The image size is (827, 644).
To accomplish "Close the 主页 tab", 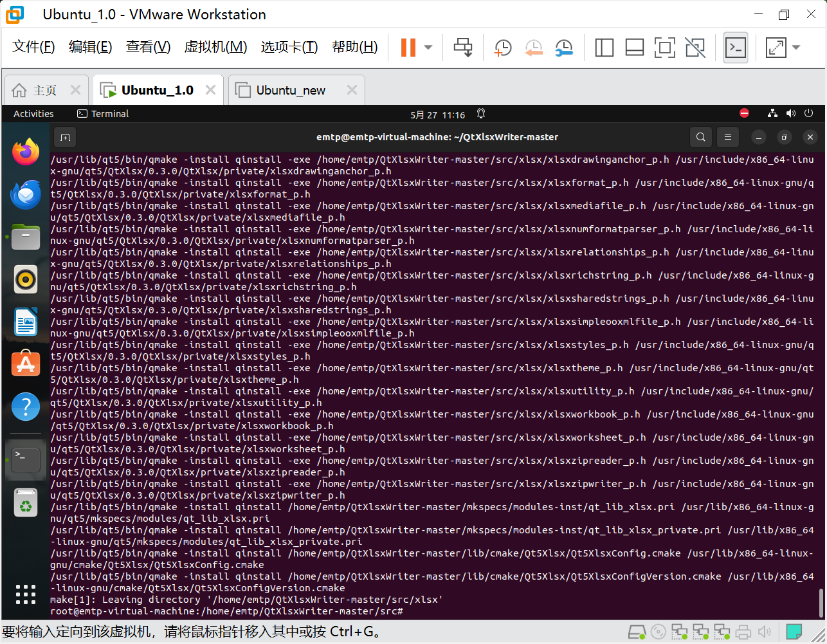I will tap(75, 90).
